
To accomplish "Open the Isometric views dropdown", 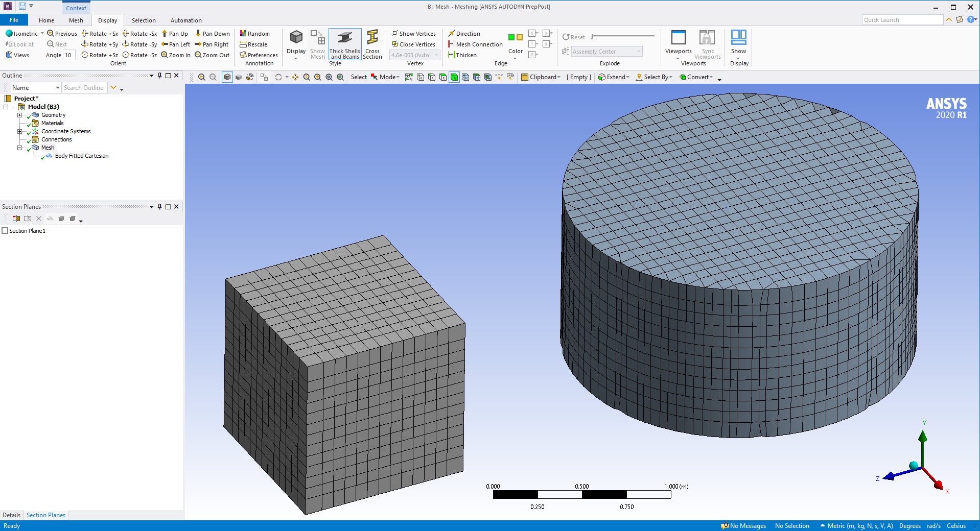I will tap(42, 33).
